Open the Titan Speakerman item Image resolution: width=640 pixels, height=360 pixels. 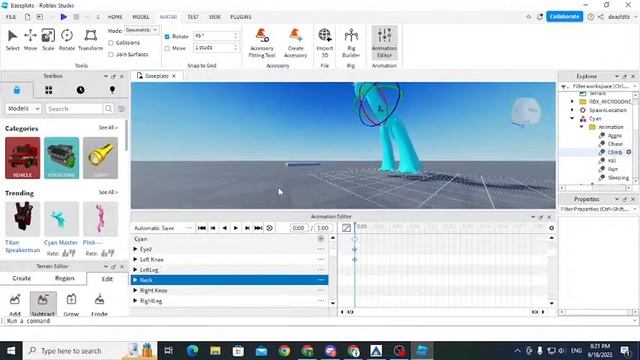[x=22, y=227]
